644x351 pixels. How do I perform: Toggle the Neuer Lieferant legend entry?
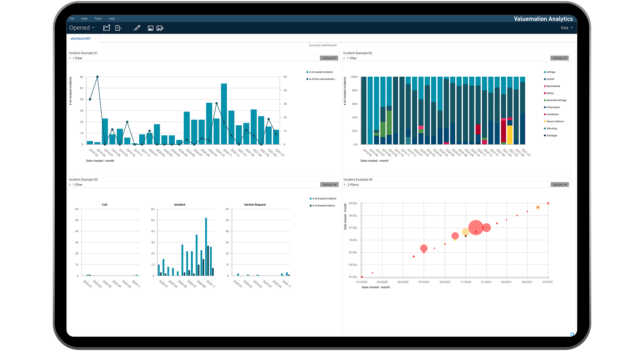pyautogui.click(x=554, y=121)
